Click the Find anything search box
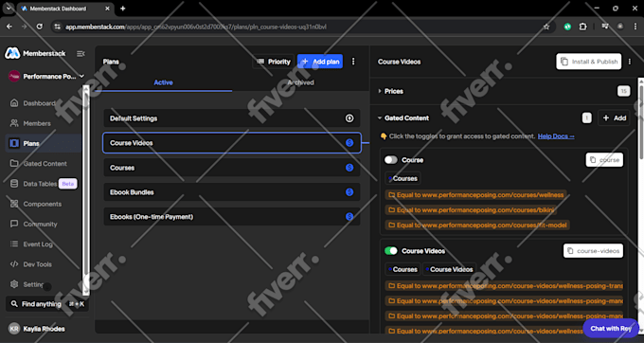This screenshot has width=644, height=343. pyautogui.click(x=47, y=304)
